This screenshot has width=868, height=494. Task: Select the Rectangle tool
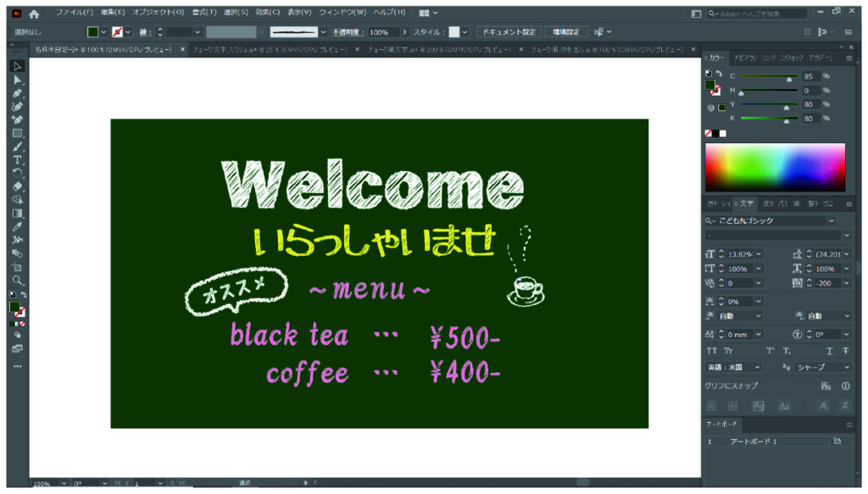(17, 133)
